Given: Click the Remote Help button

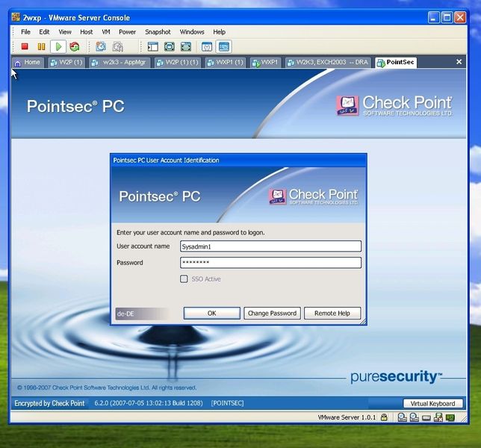Looking at the screenshot, I should point(332,313).
